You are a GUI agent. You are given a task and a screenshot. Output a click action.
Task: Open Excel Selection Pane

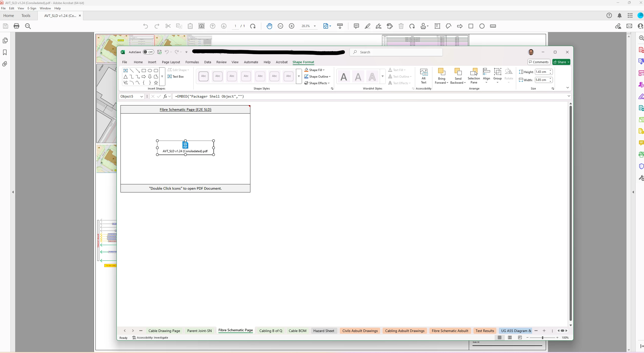474,76
